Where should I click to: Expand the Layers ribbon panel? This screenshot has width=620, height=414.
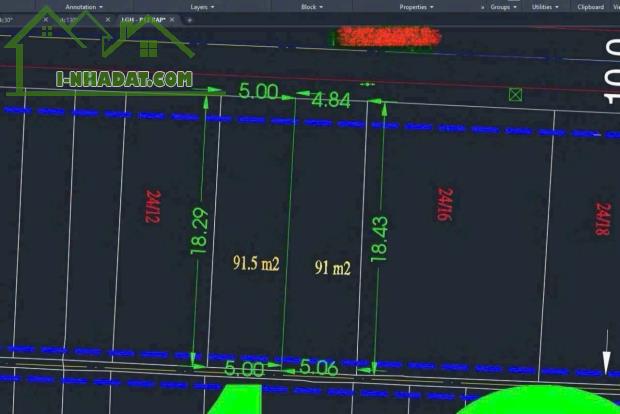coord(202,7)
